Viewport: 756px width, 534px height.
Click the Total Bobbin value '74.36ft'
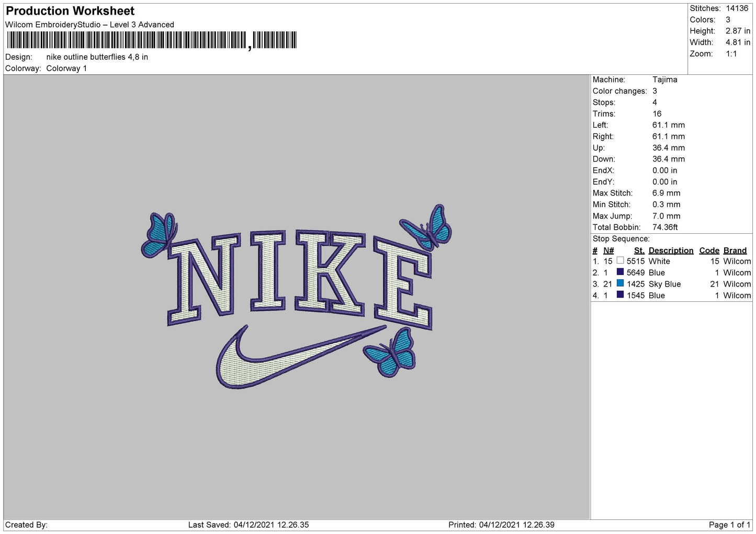coord(665,227)
